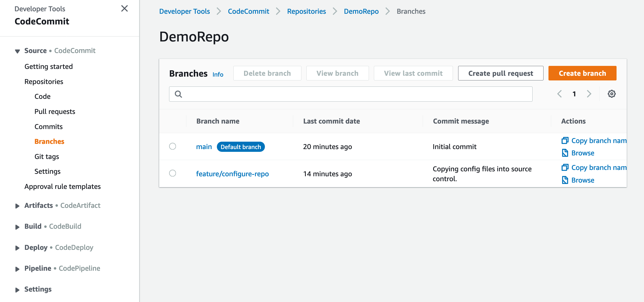644x302 pixels.
Task: Click the Create branch button
Action: (582, 73)
